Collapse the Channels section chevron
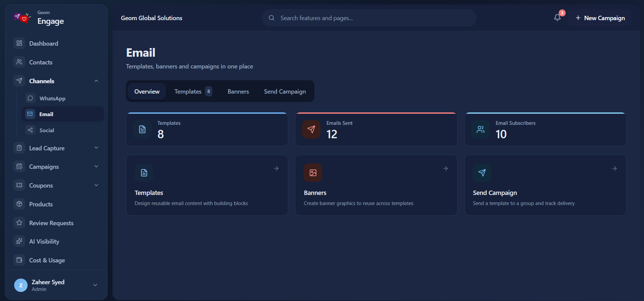This screenshot has height=301, width=644. (x=96, y=81)
